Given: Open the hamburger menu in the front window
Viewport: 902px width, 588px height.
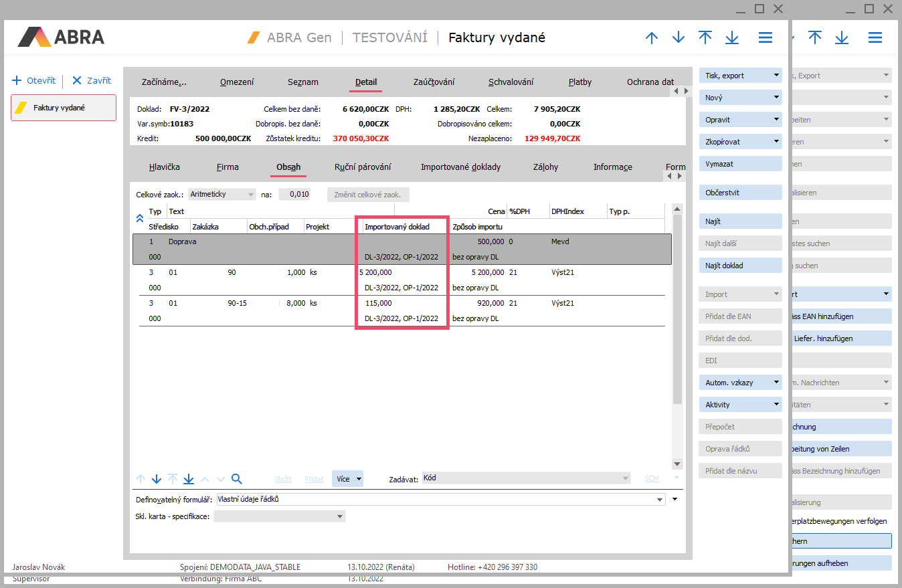Looking at the screenshot, I should click(765, 37).
